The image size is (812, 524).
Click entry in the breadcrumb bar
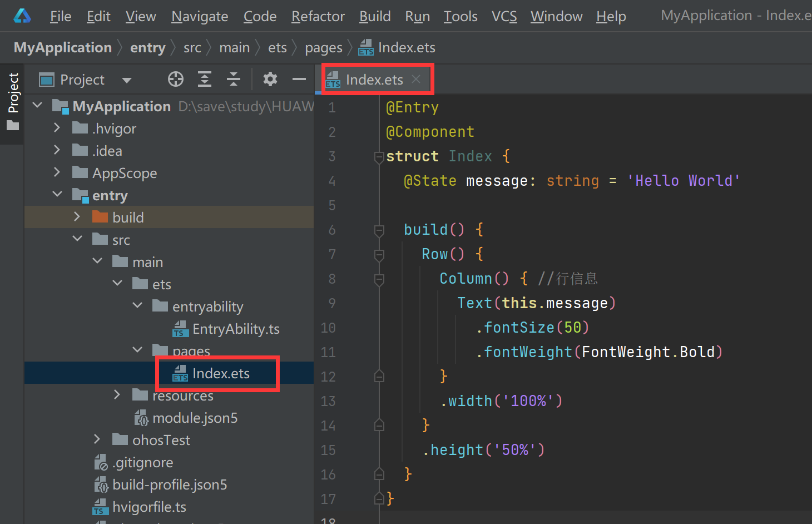coord(148,48)
